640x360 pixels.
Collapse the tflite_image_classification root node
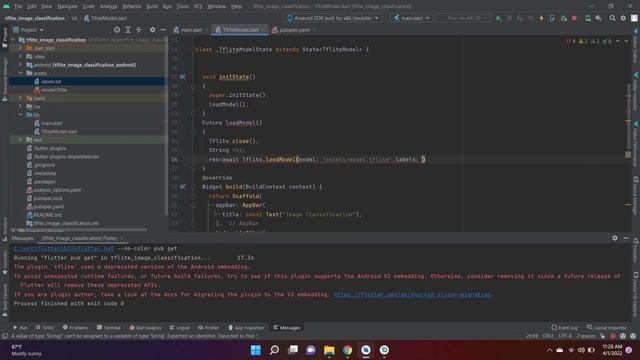click(13, 40)
